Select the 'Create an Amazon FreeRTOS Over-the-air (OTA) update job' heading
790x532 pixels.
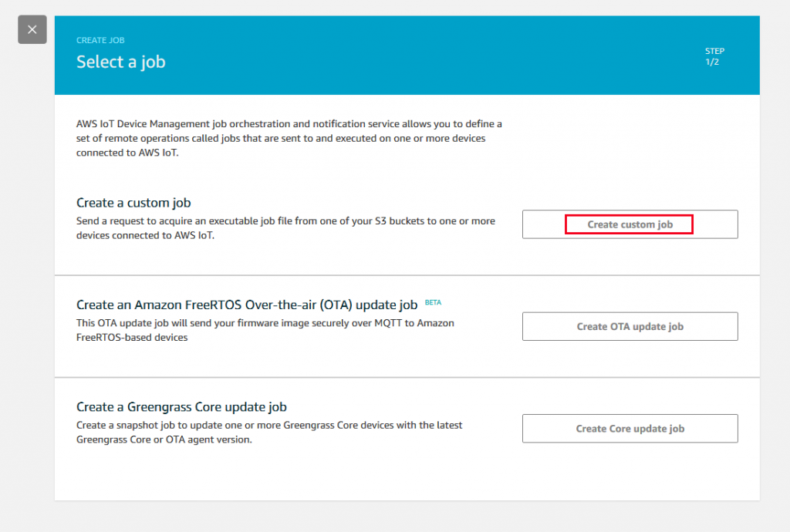[247, 305]
